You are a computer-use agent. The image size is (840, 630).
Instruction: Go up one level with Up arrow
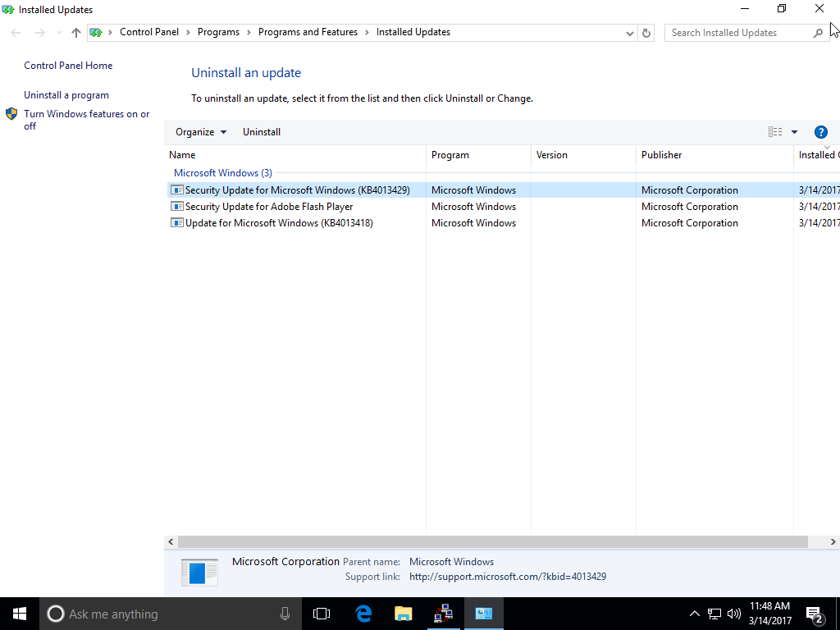pos(76,33)
